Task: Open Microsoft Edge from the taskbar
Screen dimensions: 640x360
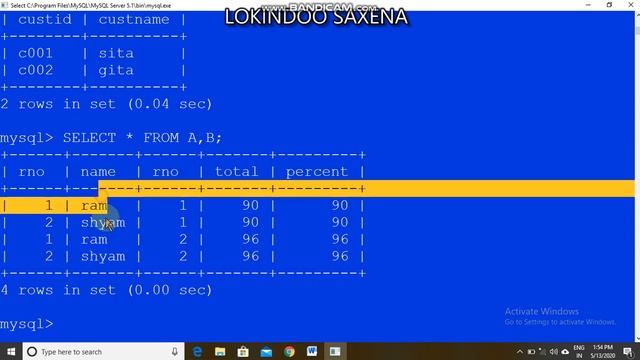Action: pos(198,351)
